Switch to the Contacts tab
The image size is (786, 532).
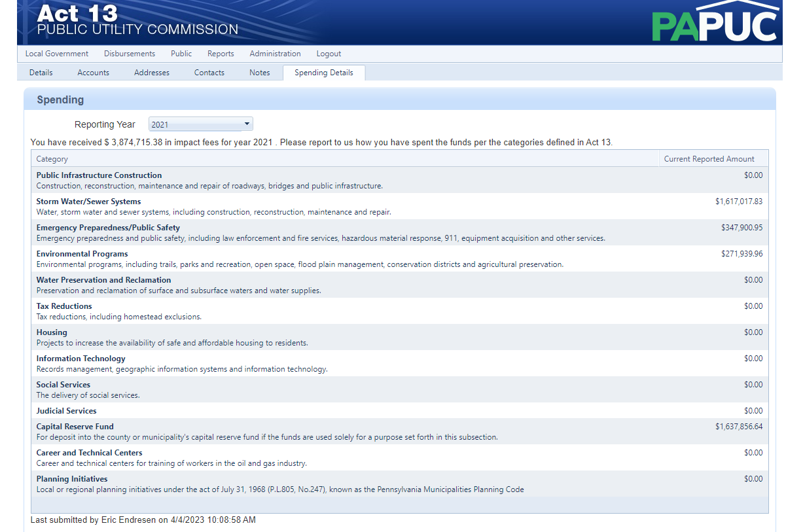(209, 73)
